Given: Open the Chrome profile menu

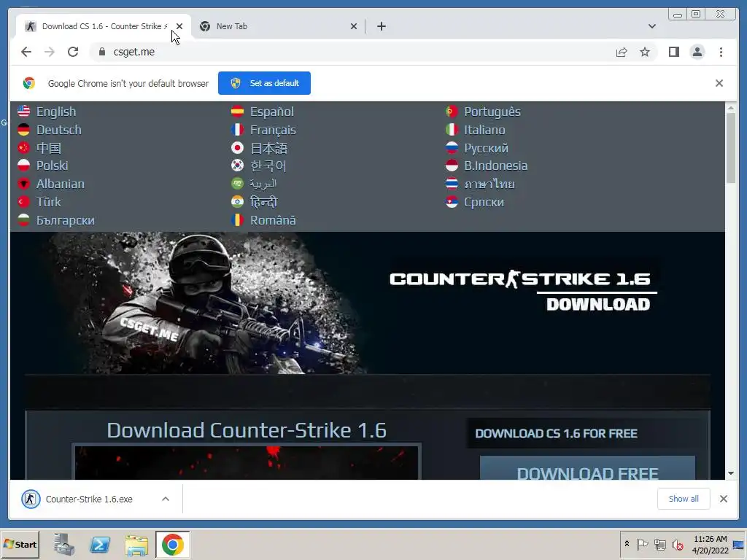Looking at the screenshot, I should (x=697, y=52).
